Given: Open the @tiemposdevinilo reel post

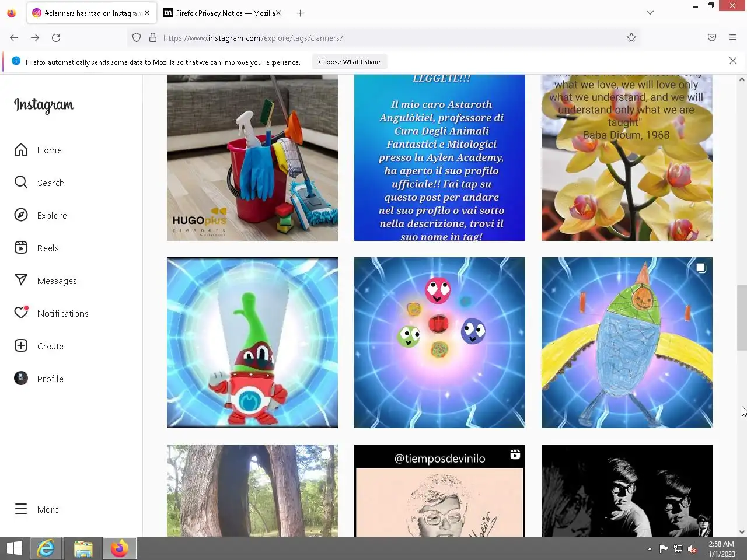Looking at the screenshot, I should click(439, 491).
